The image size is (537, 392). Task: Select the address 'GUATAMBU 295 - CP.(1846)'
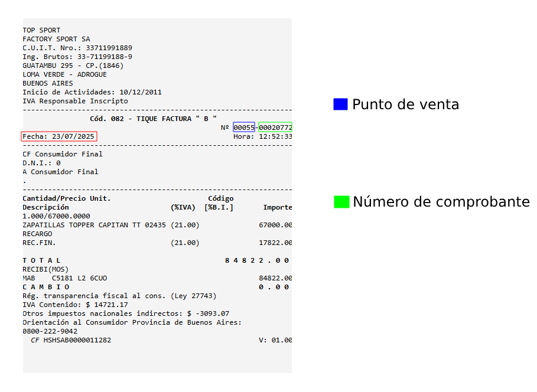[73, 66]
